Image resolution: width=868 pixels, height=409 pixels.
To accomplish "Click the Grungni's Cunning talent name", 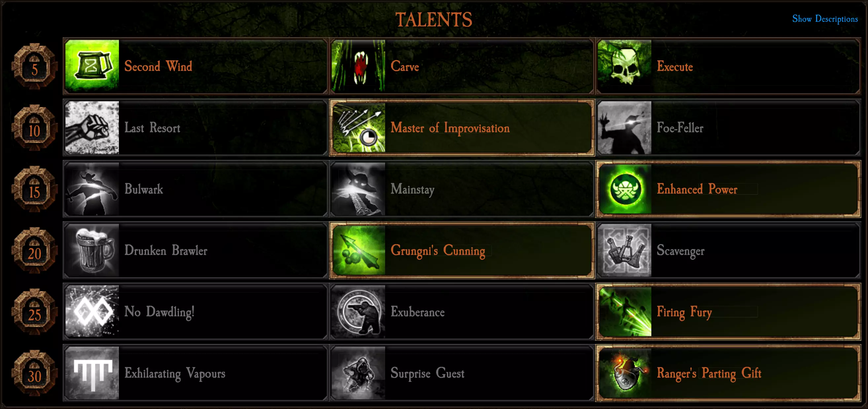I will [438, 251].
